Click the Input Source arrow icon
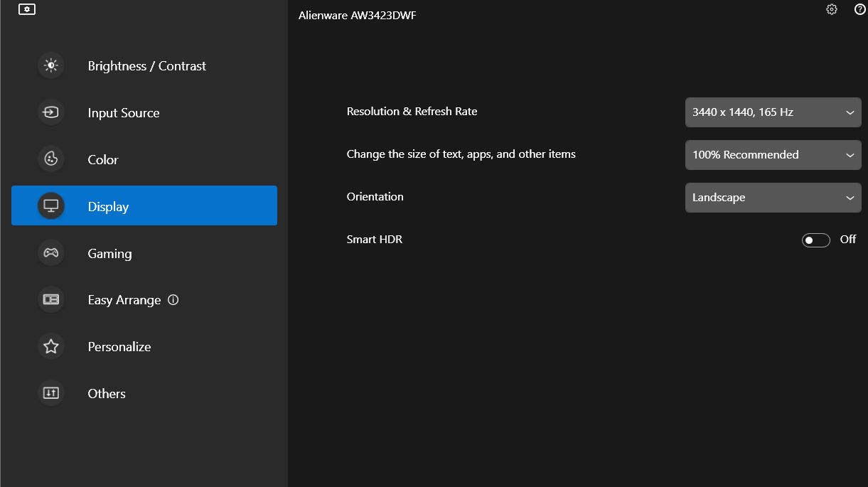The image size is (868, 487). [50, 112]
